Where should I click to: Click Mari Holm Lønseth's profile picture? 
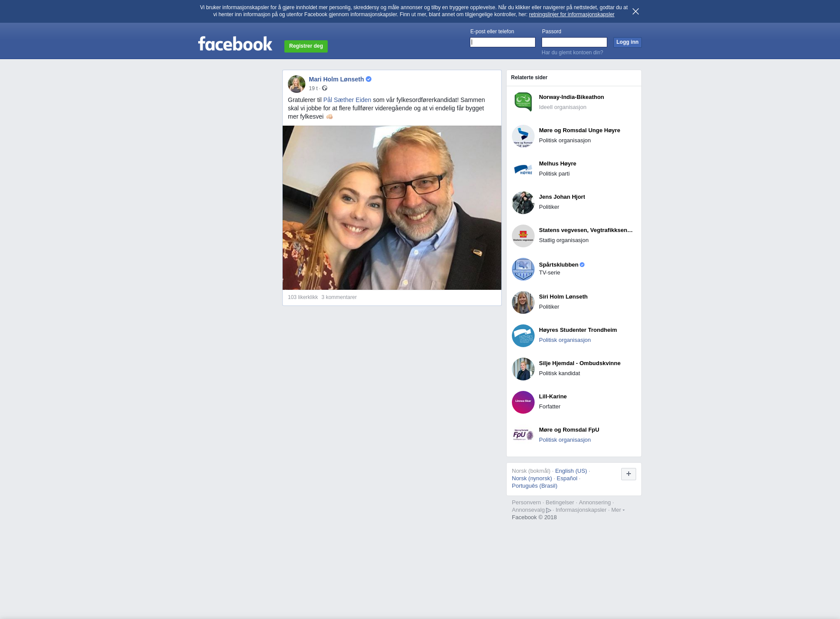pos(297,84)
